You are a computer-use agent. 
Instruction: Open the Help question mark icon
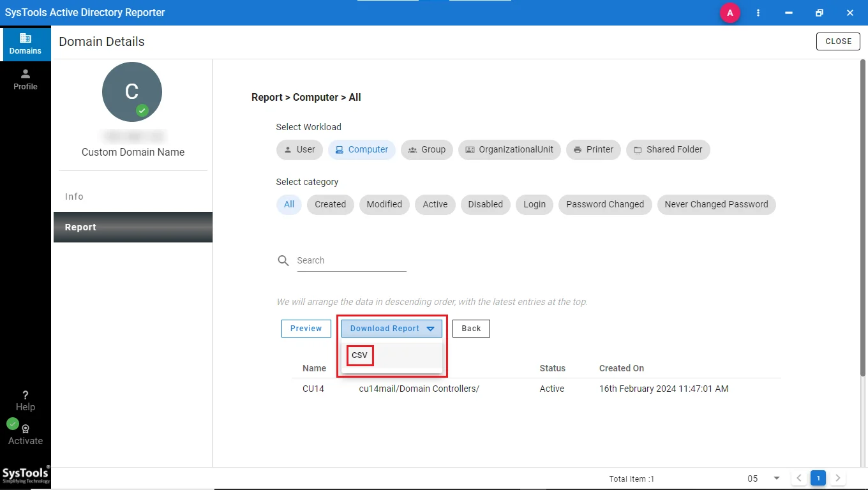[26, 395]
